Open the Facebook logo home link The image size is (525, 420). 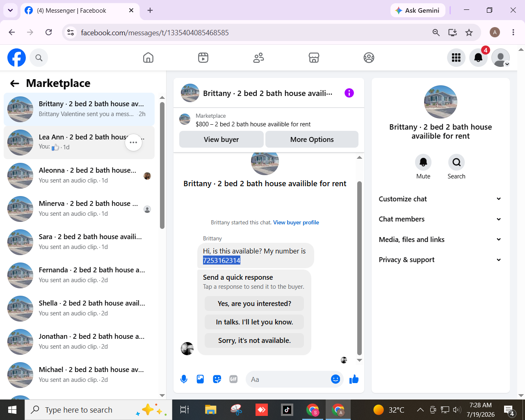coord(17,57)
